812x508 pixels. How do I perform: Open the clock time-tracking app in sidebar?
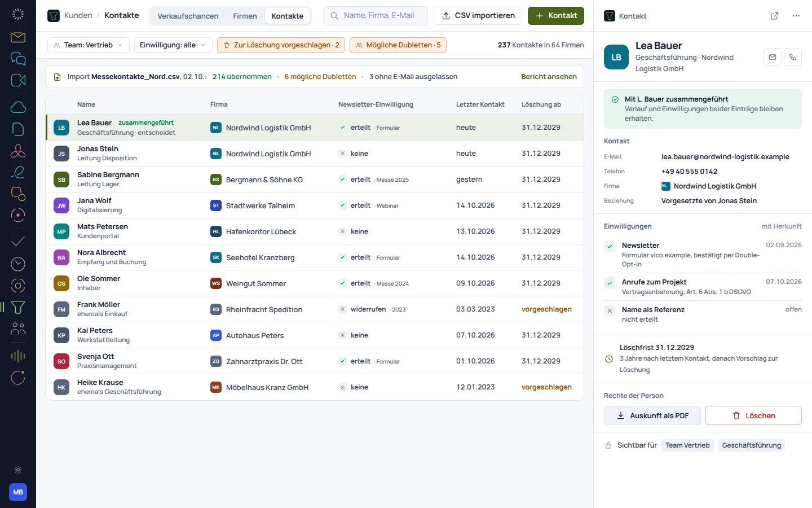click(18, 264)
